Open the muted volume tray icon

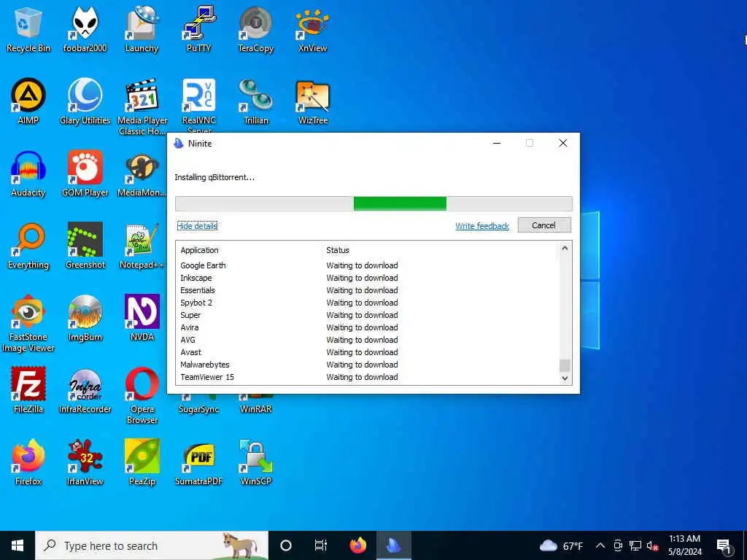(x=653, y=545)
